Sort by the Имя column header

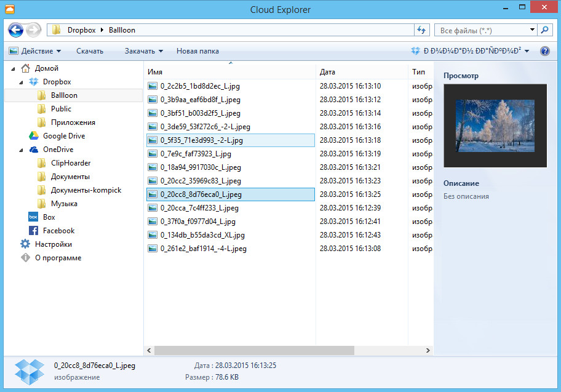[x=229, y=72]
